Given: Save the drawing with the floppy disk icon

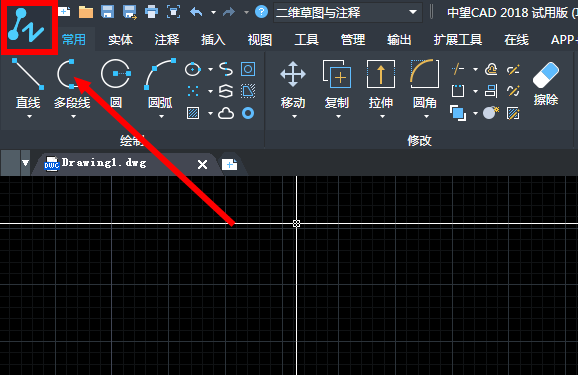Looking at the screenshot, I should [x=107, y=12].
